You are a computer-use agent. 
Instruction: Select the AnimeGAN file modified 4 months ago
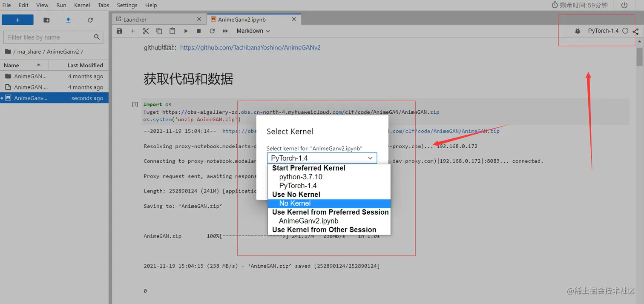(55, 87)
